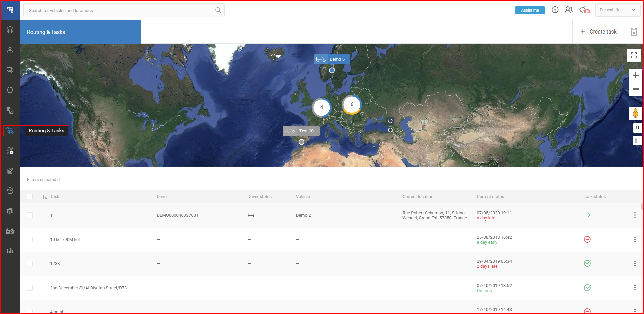Click the Presentation account label

click(x=611, y=10)
